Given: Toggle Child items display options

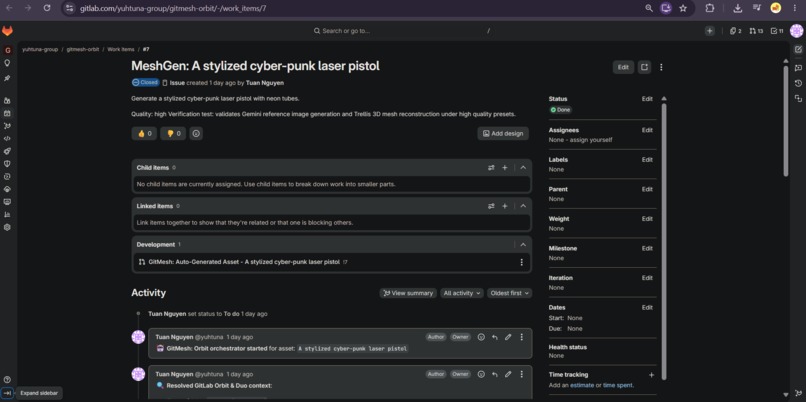Looking at the screenshot, I should pyautogui.click(x=491, y=168).
